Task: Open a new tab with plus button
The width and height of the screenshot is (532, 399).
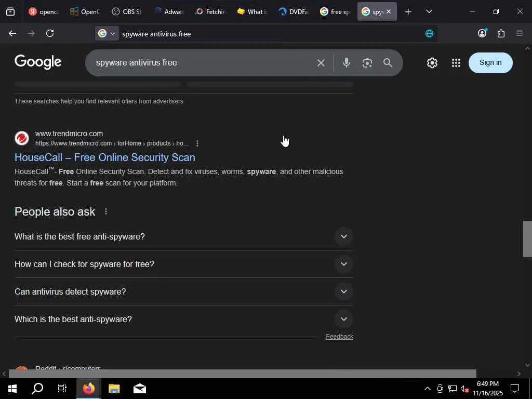Action: (x=408, y=12)
